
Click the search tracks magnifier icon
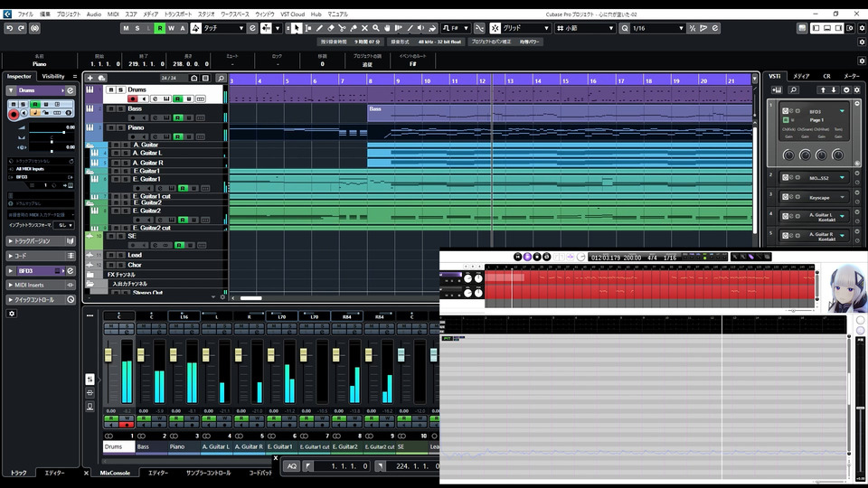(222, 78)
